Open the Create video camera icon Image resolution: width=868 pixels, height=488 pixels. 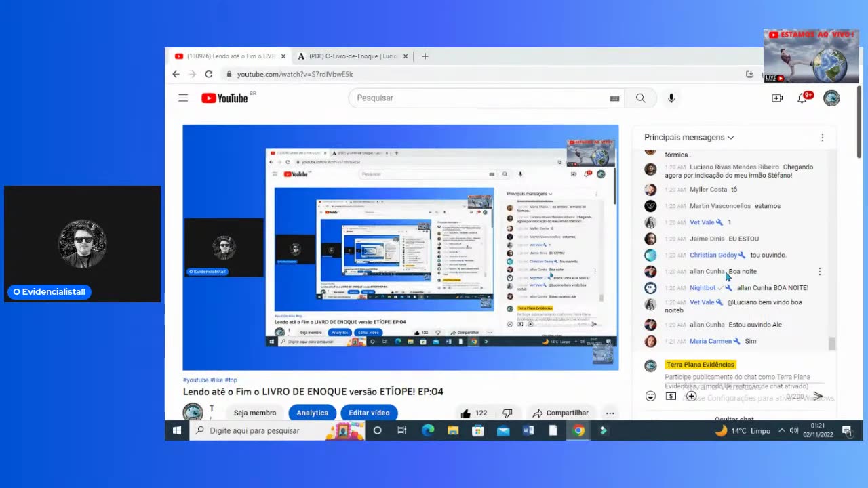coord(777,98)
